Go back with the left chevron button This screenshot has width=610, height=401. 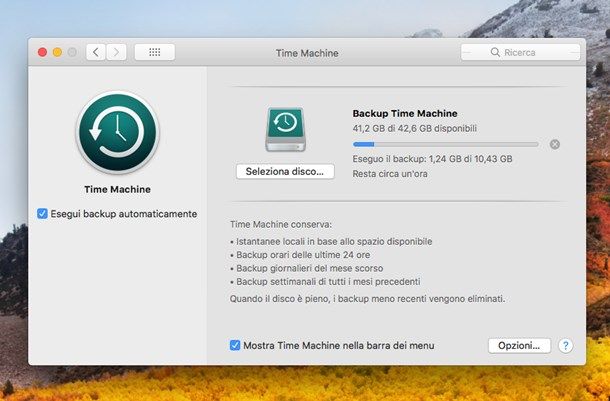[96, 52]
